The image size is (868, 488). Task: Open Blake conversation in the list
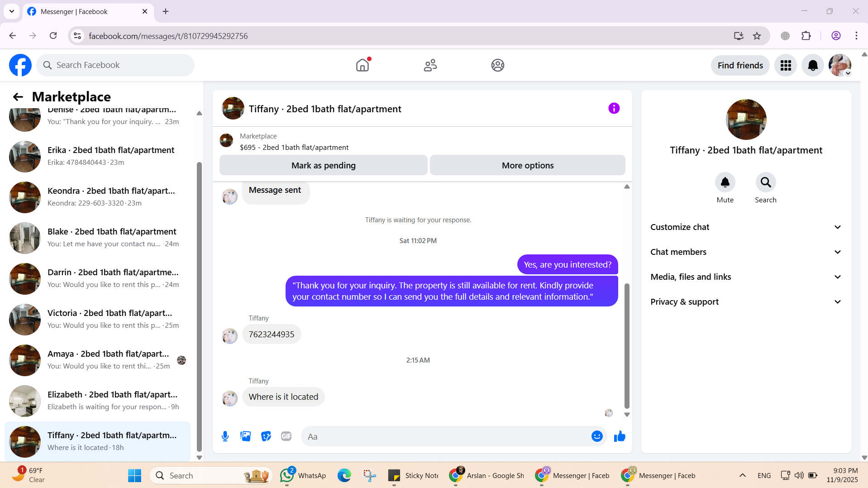pyautogui.click(x=97, y=238)
